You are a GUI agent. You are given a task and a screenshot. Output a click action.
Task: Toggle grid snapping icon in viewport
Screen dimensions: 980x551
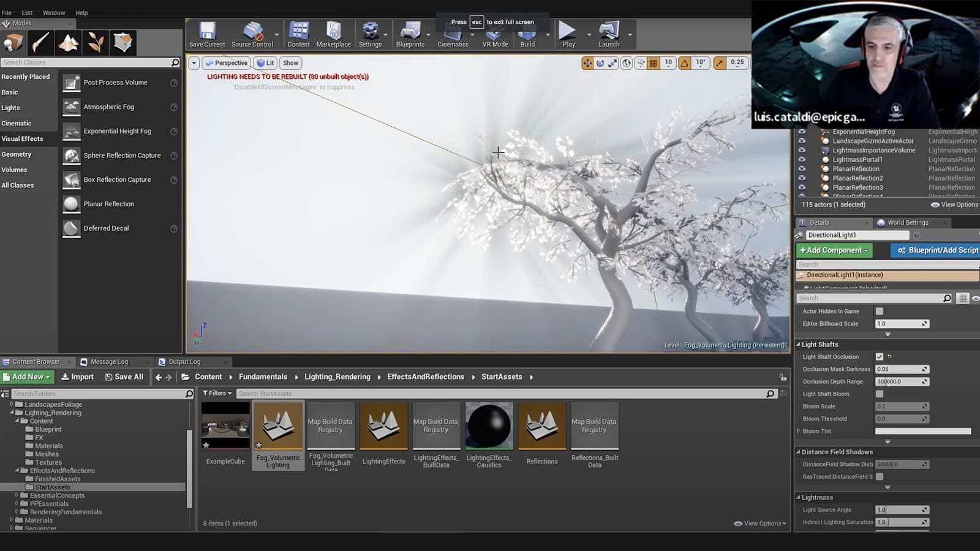(654, 63)
